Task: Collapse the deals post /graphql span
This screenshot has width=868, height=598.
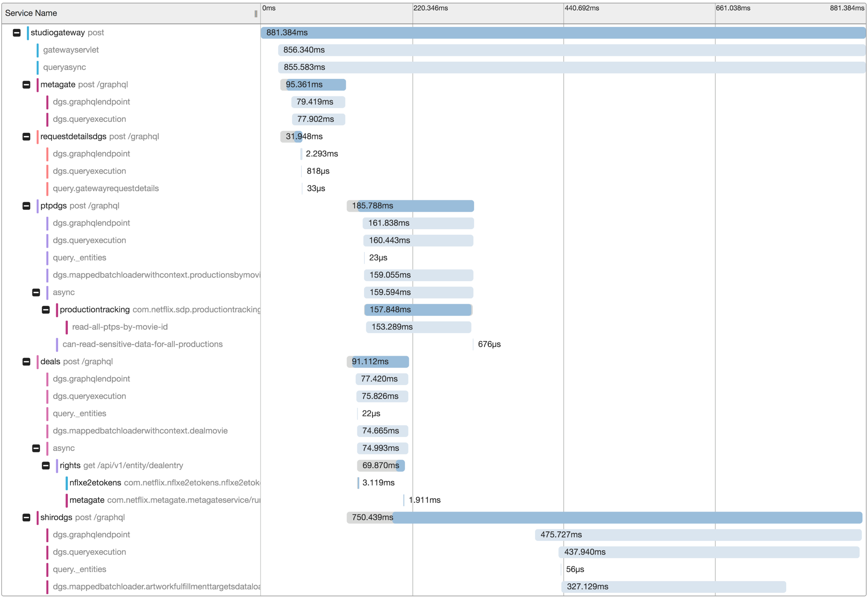Action: pos(26,362)
